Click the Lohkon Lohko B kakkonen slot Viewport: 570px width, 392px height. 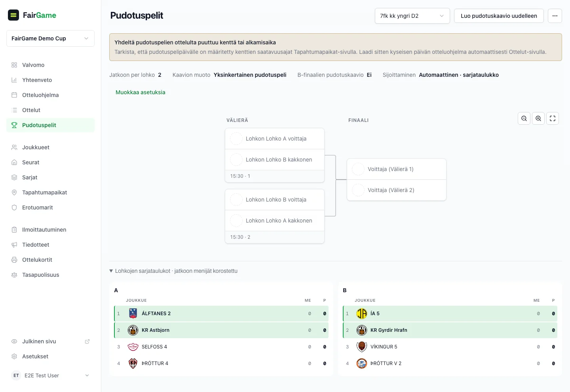click(x=275, y=160)
